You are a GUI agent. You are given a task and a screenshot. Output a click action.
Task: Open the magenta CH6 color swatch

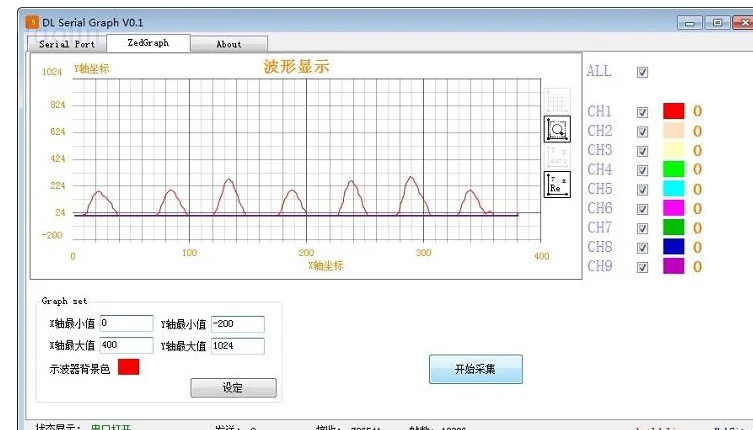673,208
